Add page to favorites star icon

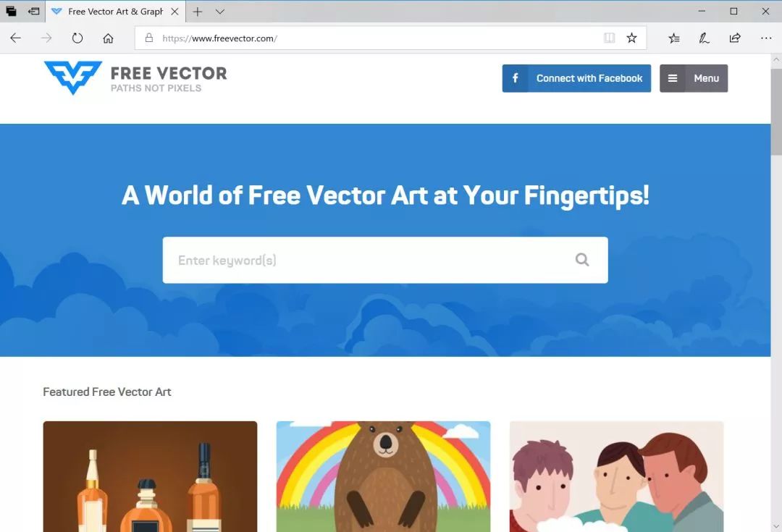pyautogui.click(x=631, y=38)
